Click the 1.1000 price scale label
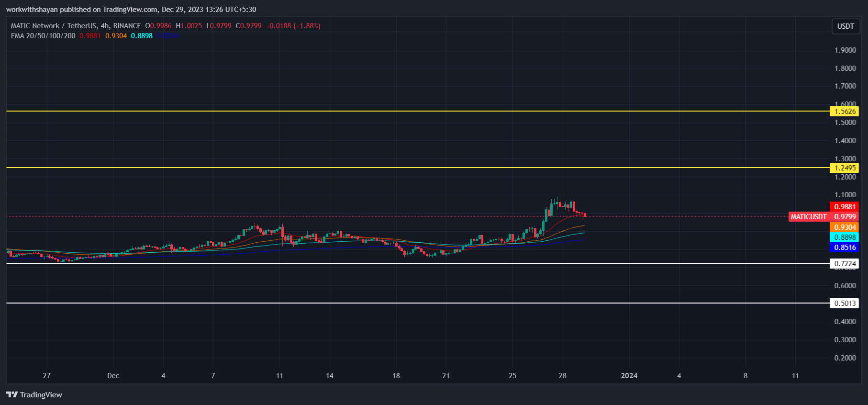 (845, 195)
